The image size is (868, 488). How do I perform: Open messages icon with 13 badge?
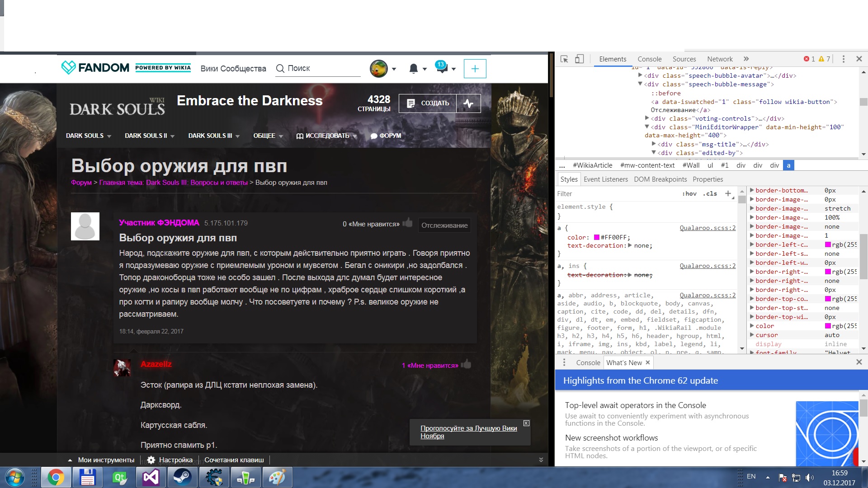coord(442,67)
